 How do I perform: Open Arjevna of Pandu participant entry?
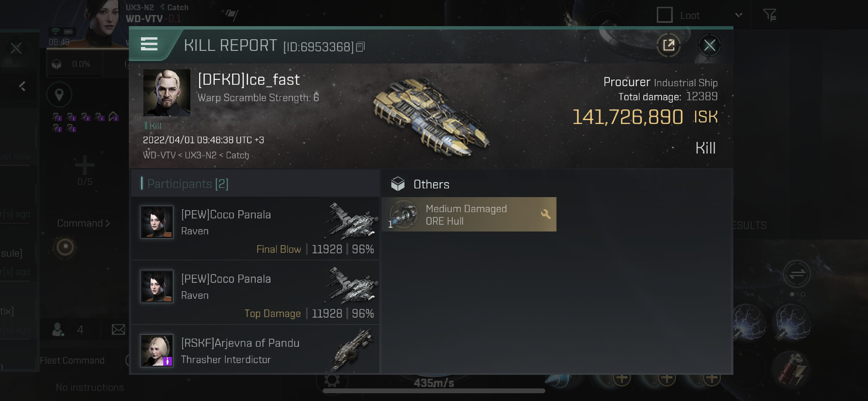pyautogui.click(x=255, y=351)
